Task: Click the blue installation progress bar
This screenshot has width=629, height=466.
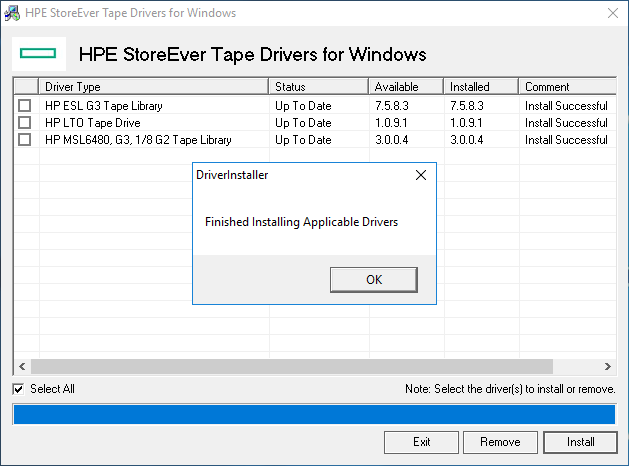Action: (x=314, y=414)
